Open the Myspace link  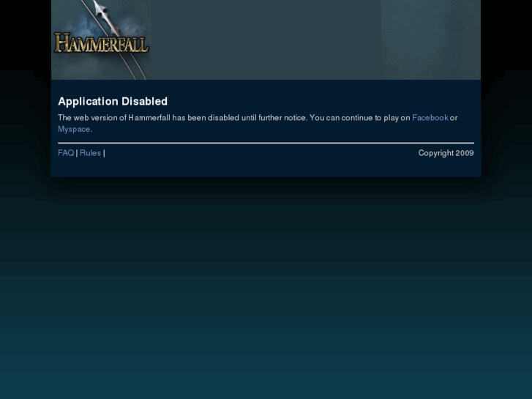(74, 129)
